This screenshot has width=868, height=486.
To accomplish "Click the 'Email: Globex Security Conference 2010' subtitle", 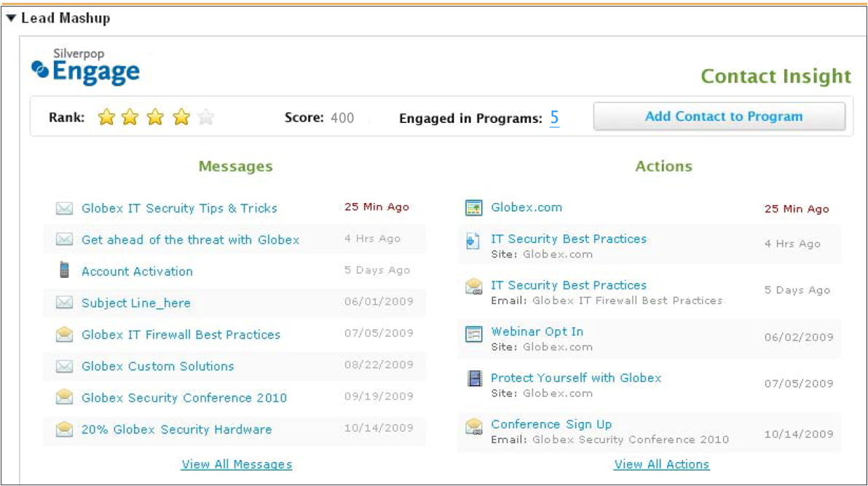I will [x=610, y=439].
